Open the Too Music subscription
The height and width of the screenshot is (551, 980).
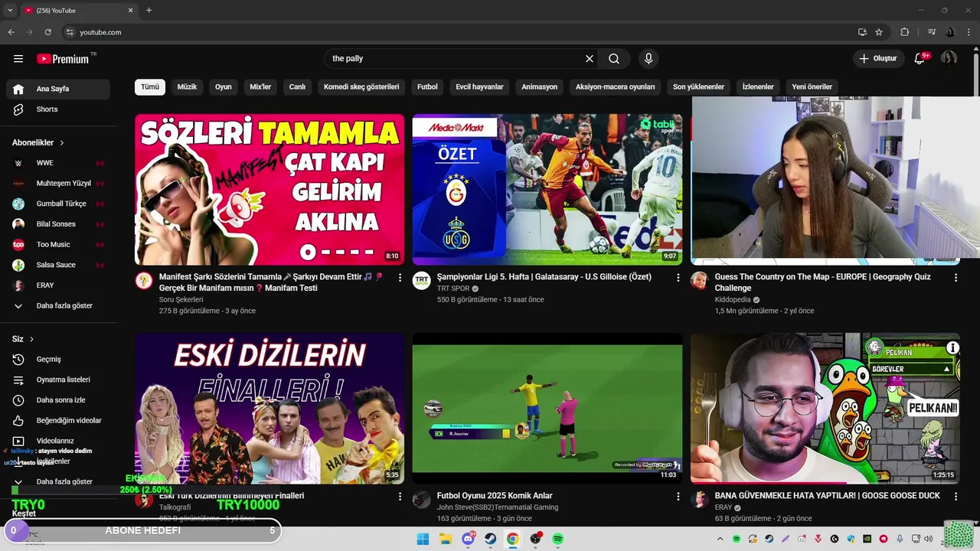click(x=58, y=244)
